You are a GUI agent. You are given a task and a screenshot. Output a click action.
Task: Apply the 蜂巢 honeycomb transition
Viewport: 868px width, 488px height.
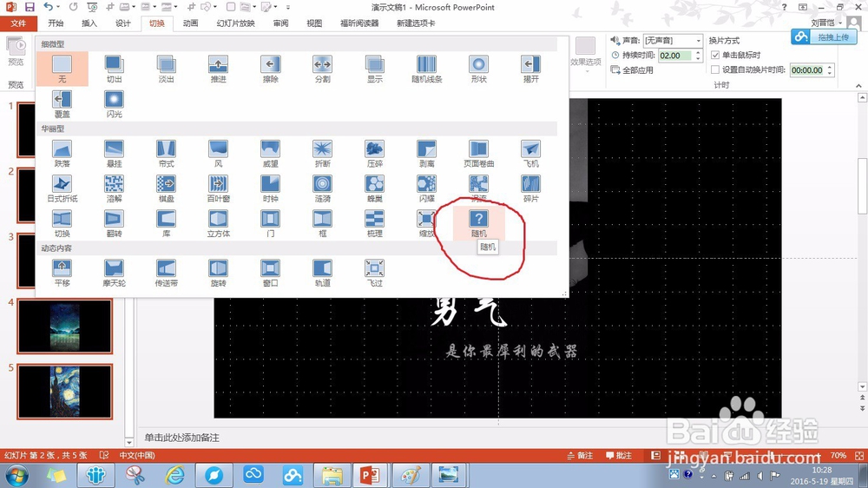coord(374,188)
